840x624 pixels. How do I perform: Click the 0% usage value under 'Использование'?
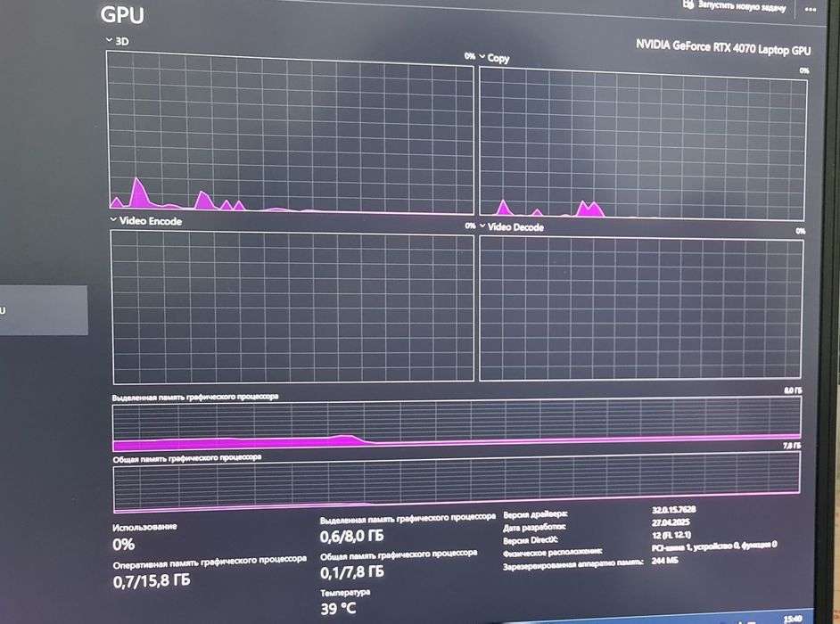click(x=124, y=545)
